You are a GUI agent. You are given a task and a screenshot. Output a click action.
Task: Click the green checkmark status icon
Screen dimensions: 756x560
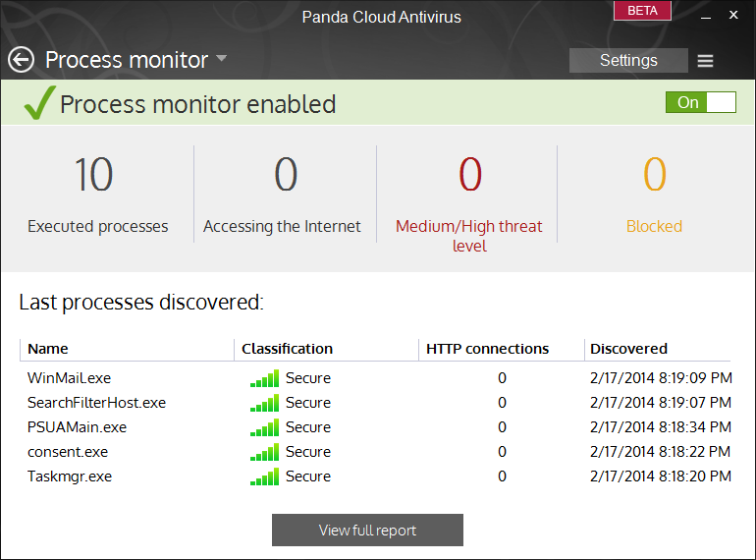(39, 103)
